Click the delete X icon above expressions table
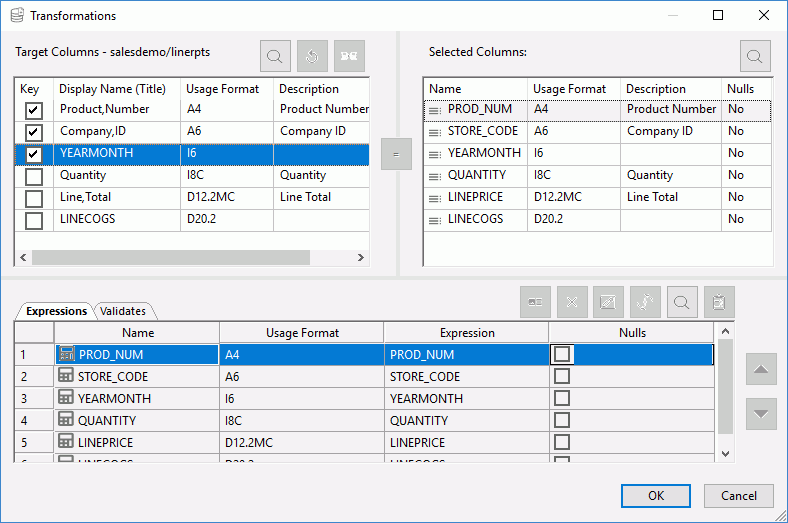Screen dimensions: 788x523 click(x=572, y=302)
